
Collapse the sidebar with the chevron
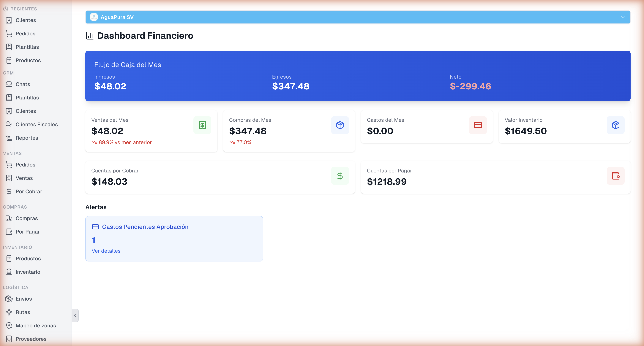[x=75, y=315]
